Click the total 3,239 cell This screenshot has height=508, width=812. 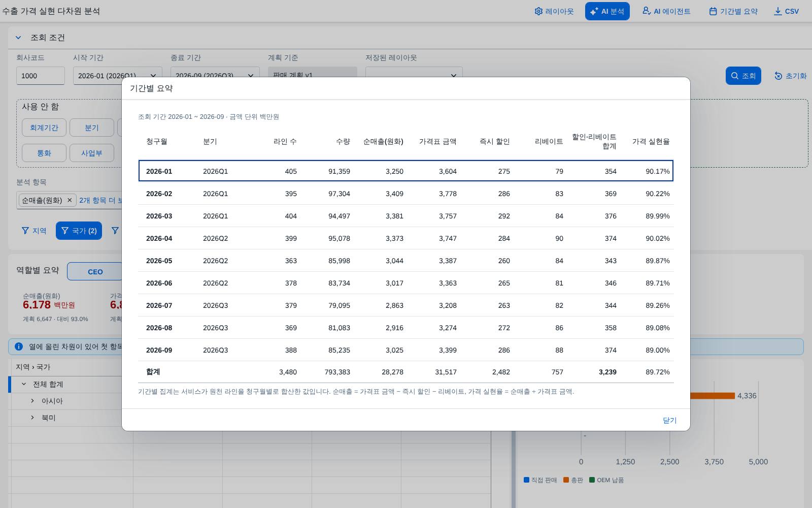[607, 372]
